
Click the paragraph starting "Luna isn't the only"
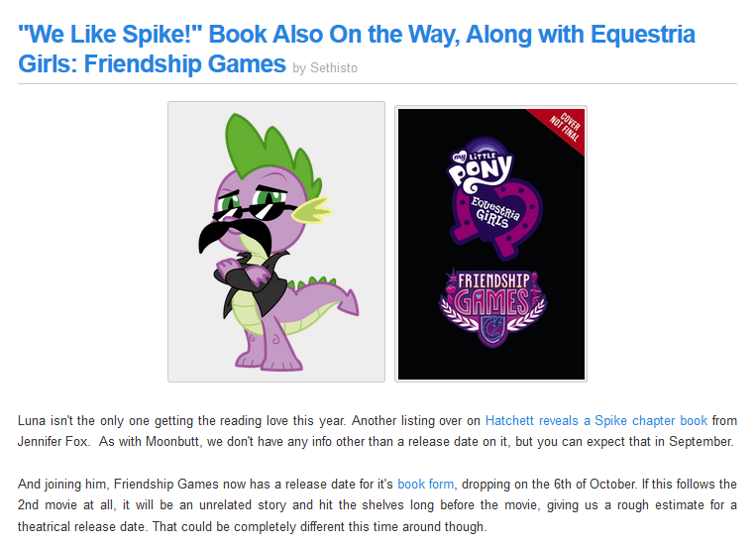pyautogui.click(x=378, y=431)
